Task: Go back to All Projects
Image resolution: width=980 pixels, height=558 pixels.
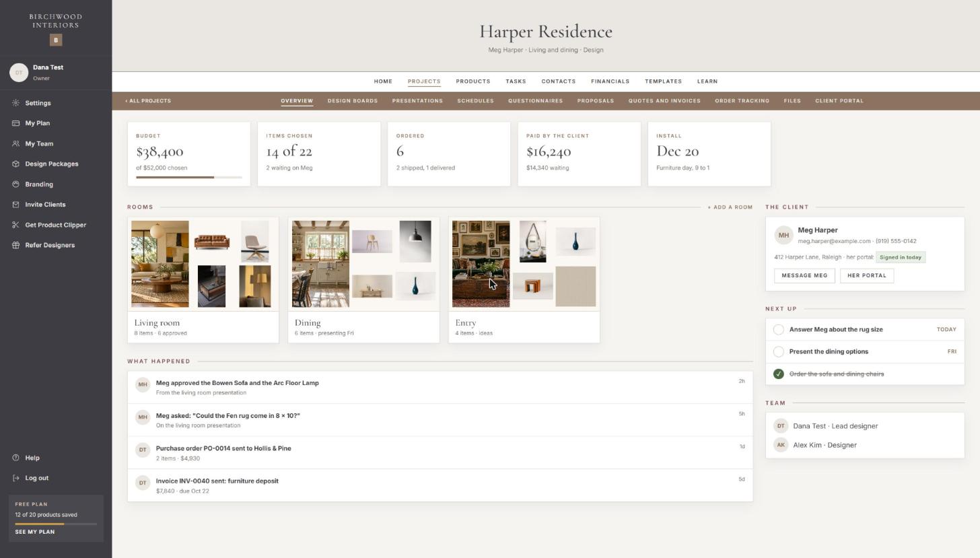Action: [148, 101]
